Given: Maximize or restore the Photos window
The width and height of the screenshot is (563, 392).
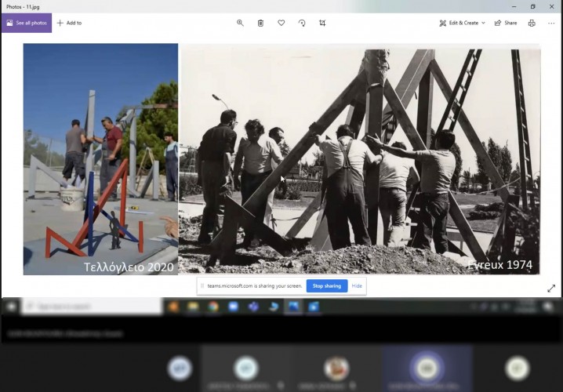Looking at the screenshot, I should coord(532,6).
